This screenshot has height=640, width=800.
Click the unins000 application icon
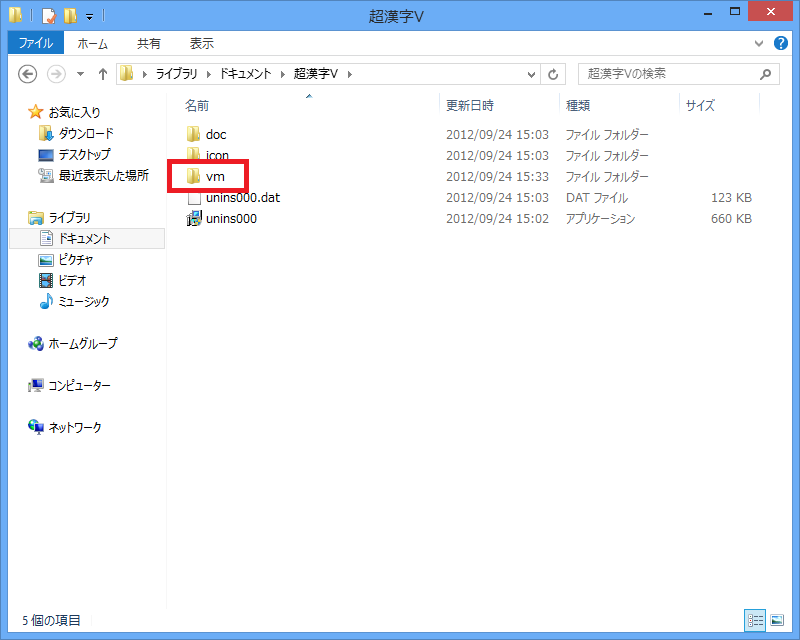pyautogui.click(x=194, y=218)
